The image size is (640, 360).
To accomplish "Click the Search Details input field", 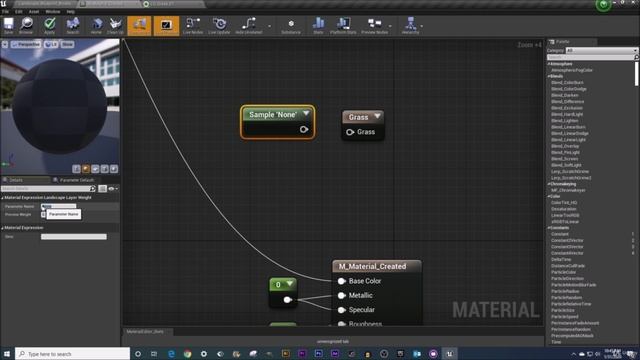I will pos(48,189).
